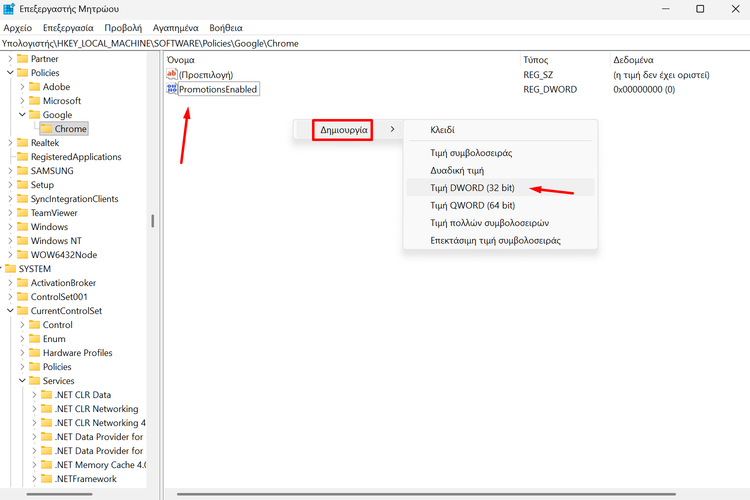Viewport: 750px width, 500px height.
Task: Click the 0x00000000 (0) data value
Action: [644, 89]
